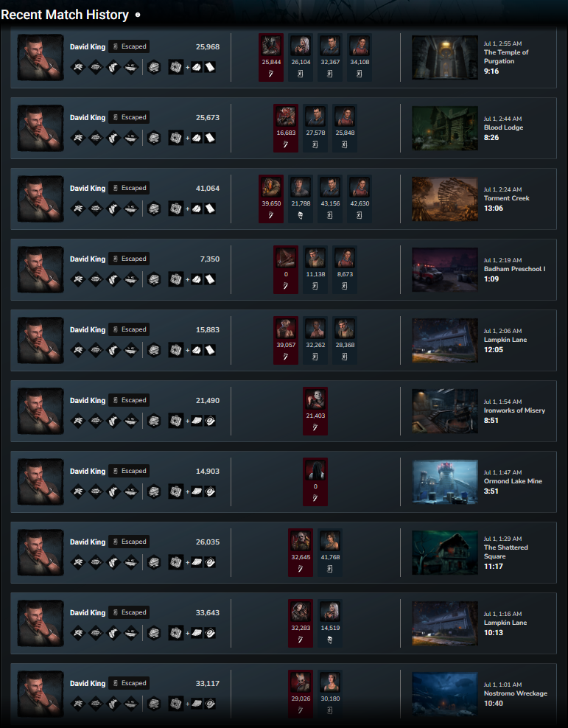The image size is (568, 728).
Task: Click the killer portrait in the Ironworks of Misery match
Action: coord(315,399)
